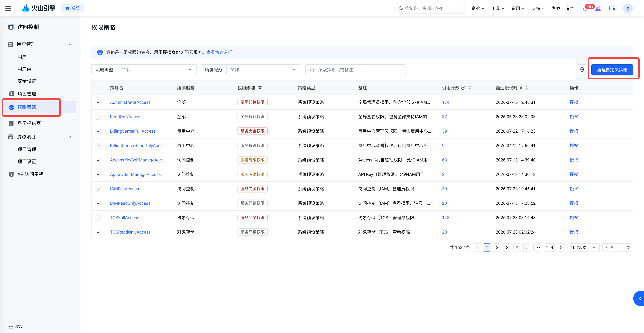Screen dimensions: 644x333
Task: Open the 支持 top menu
Action: click(538, 9)
